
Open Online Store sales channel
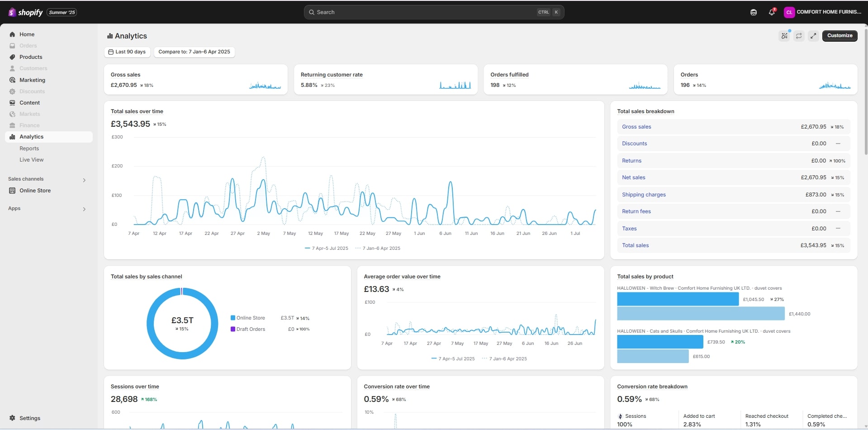pyautogui.click(x=35, y=191)
